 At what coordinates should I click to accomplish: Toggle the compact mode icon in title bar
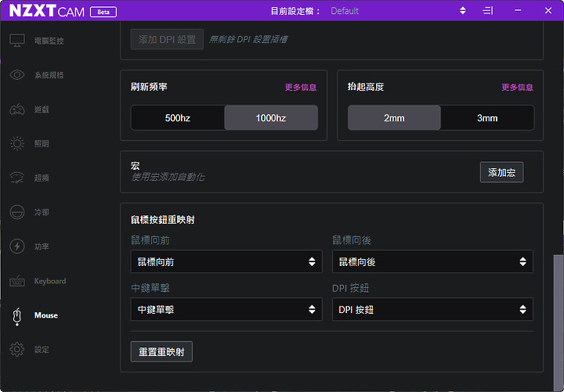(x=488, y=11)
